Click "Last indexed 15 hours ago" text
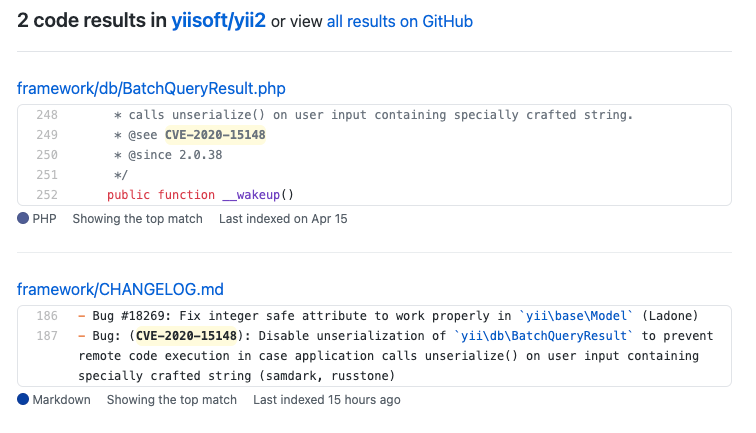 pos(326,399)
